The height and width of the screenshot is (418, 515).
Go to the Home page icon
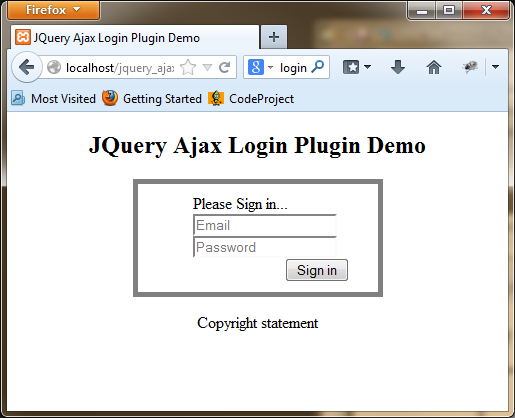434,67
